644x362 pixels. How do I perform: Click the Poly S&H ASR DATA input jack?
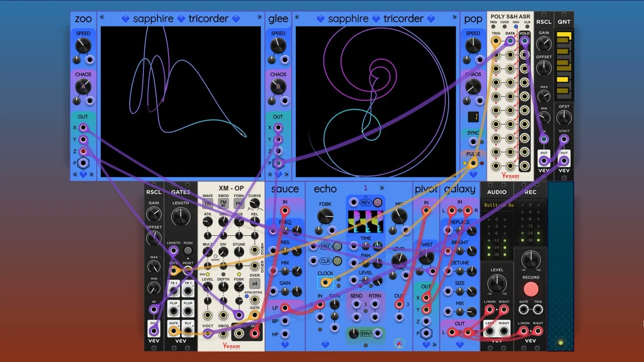[510, 41]
